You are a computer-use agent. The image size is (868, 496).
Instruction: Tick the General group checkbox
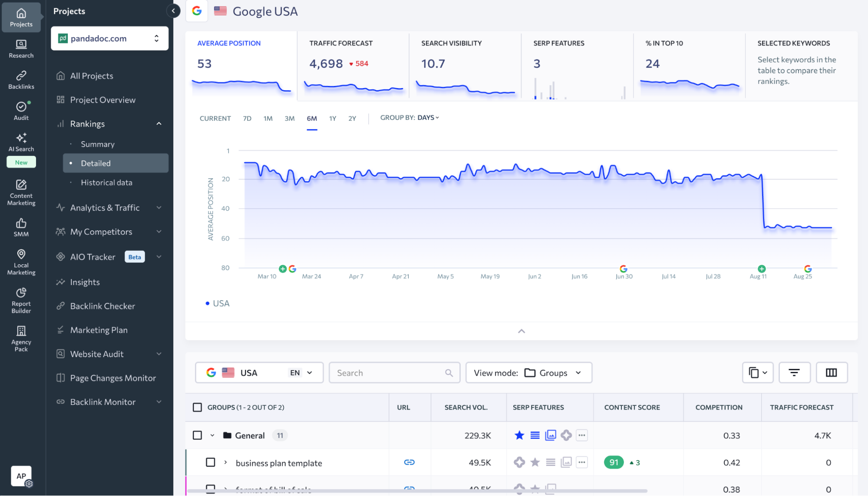pos(197,435)
